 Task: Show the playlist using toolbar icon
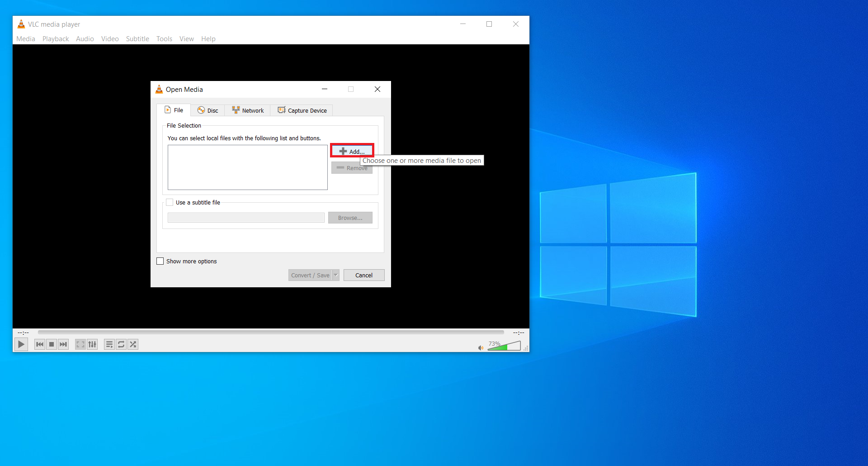(x=109, y=344)
